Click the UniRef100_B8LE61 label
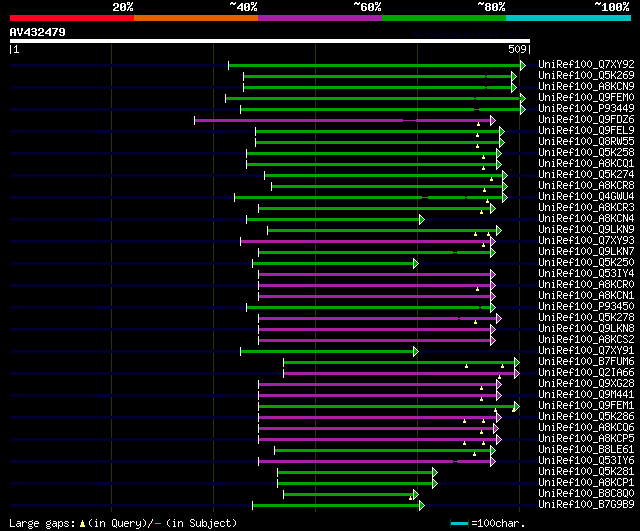640x531 pixels. [x=586, y=450]
